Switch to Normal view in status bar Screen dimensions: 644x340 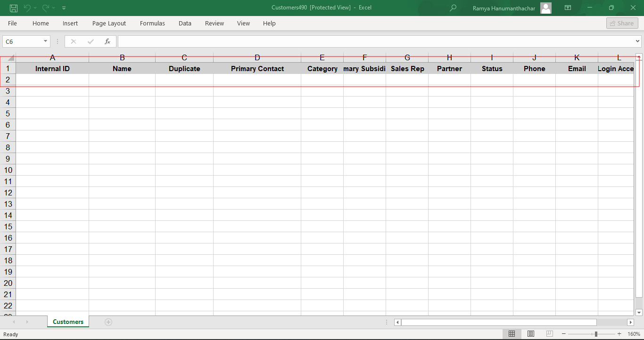pos(512,334)
